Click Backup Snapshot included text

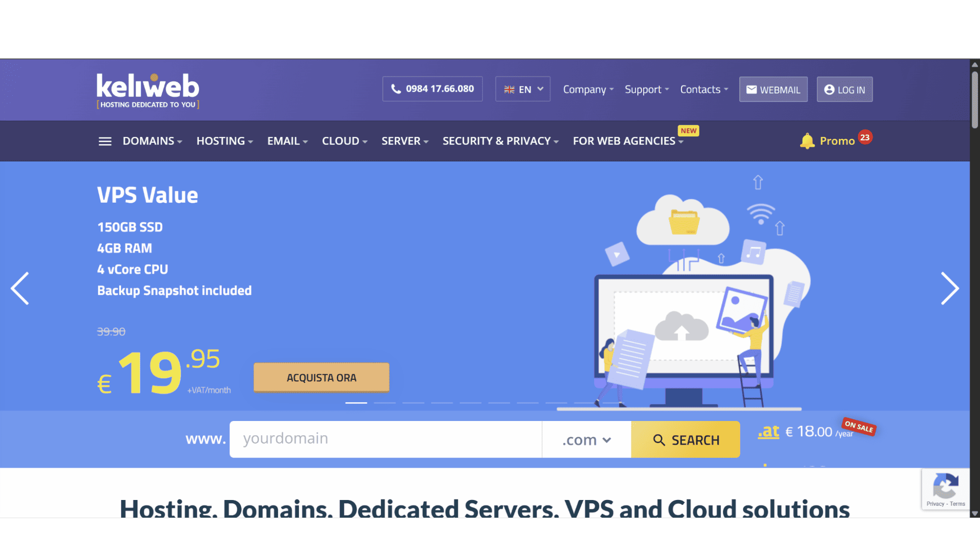tap(175, 290)
